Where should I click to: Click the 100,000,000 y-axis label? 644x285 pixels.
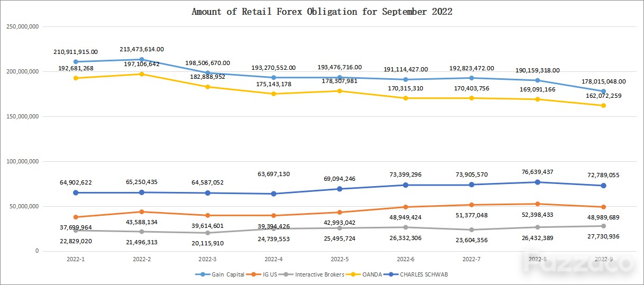click(x=22, y=161)
